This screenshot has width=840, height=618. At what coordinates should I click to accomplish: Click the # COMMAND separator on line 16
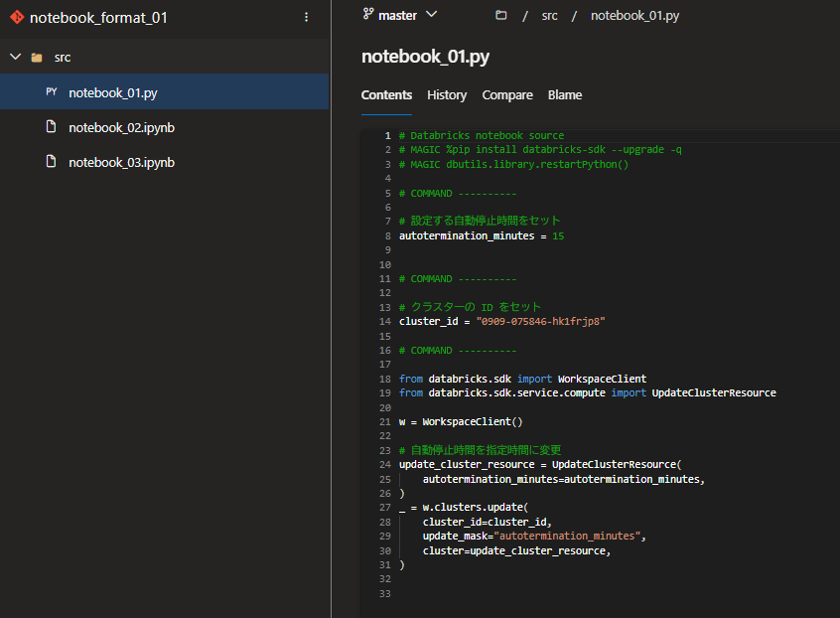point(458,351)
